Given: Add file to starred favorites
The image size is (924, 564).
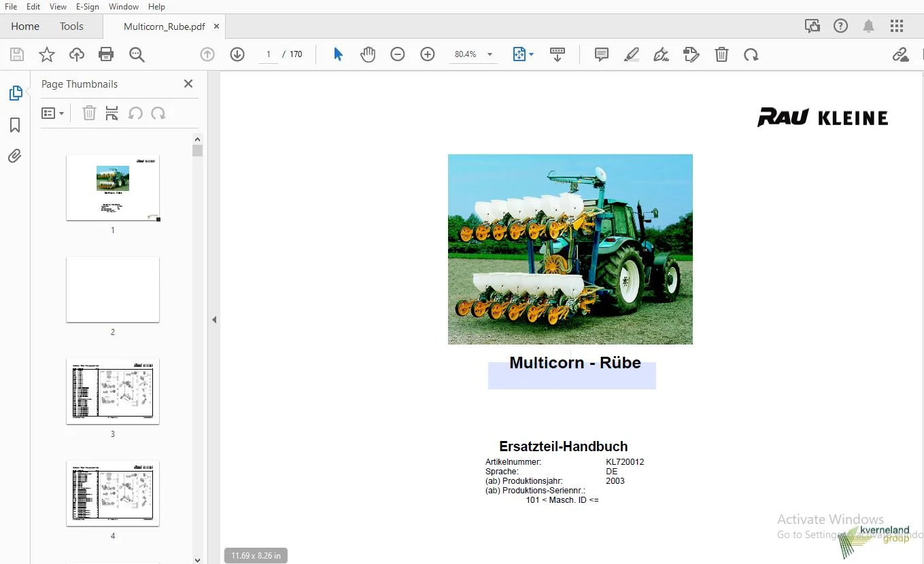Looking at the screenshot, I should pyautogui.click(x=47, y=54).
